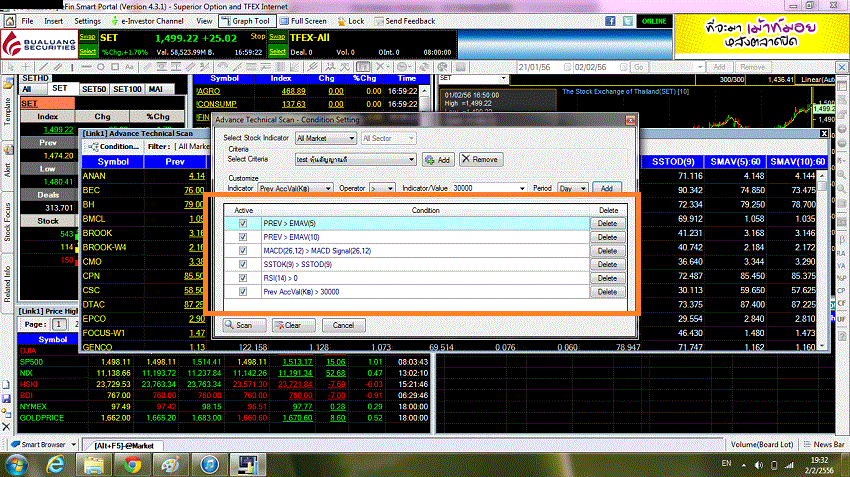
Task: Open the View menu
Action: pos(204,21)
